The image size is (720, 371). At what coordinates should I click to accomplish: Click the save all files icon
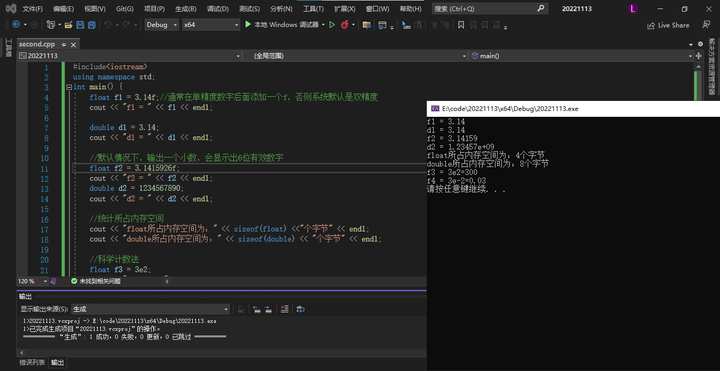(x=92, y=25)
